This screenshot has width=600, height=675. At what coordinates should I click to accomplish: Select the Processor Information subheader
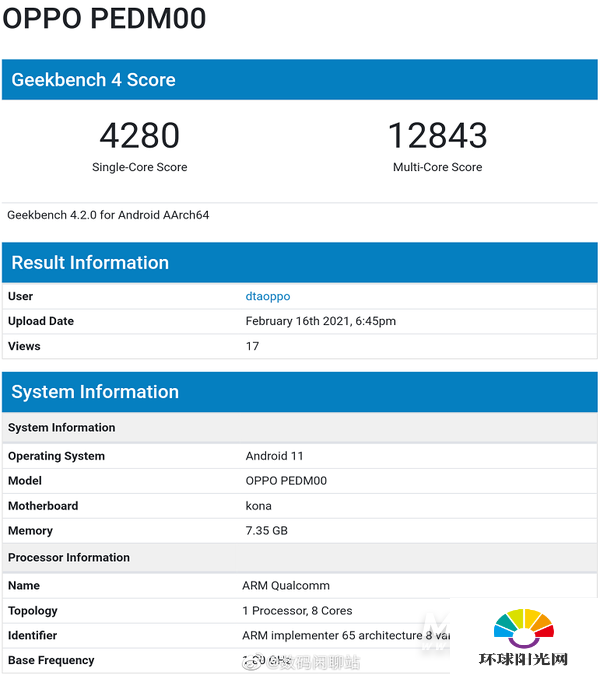[x=300, y=557]
